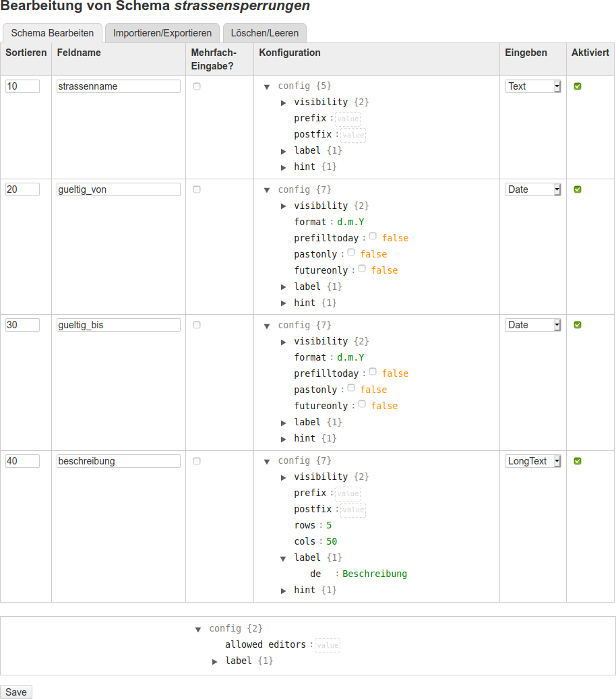Expand the hint node for beschreibung
This screenshot has width=616, height=699.
click(x=284, y=590)
